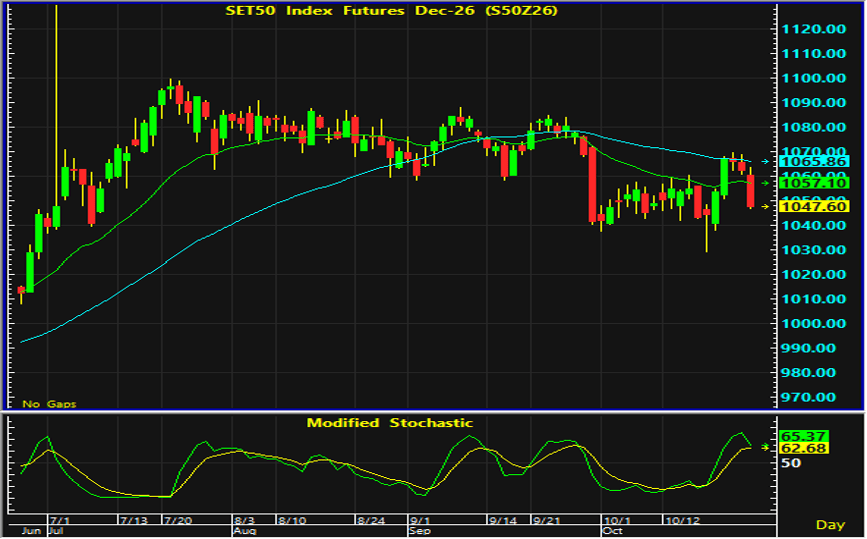The width and height of the screenshot is (867, 539).
Task: Click the Sep month label
Action: click(420, 531)
